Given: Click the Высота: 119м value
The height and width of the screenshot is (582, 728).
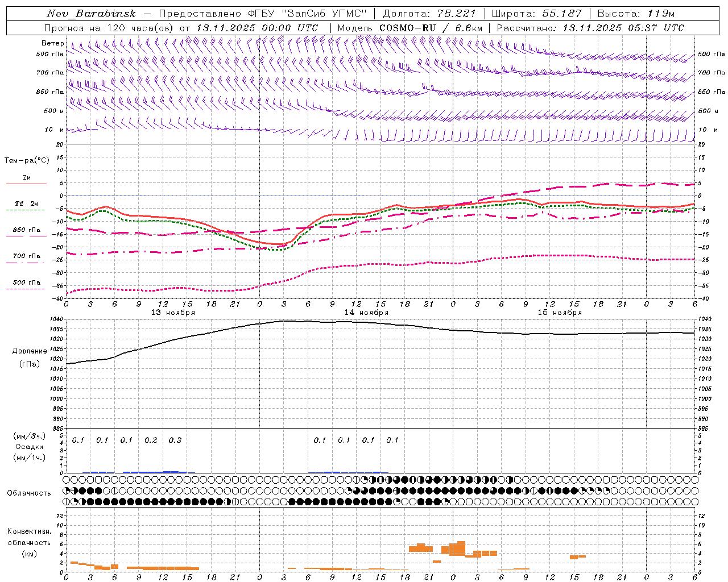Looking at the screenshot, I should (x=636, y=14).
